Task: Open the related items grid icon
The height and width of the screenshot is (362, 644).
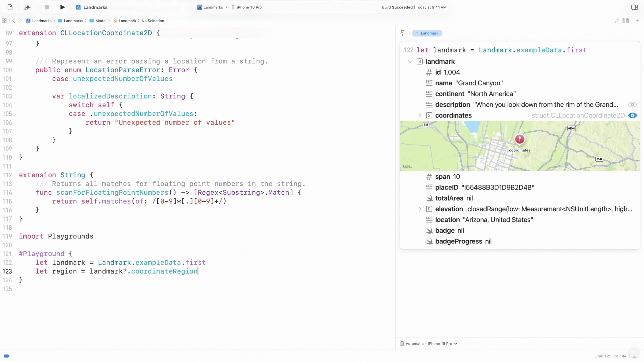Action: pyautogui.click(x=4, y=21)
